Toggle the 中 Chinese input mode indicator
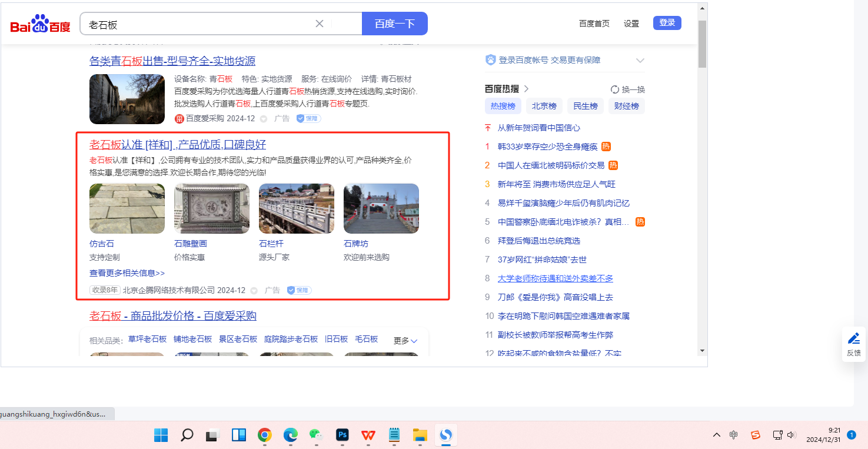This screenshot has height=449, width=868. (x=733, y=435)
